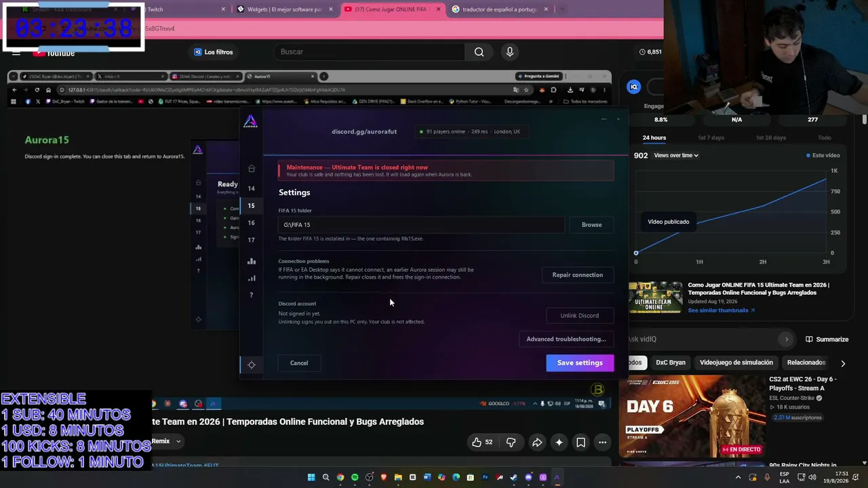
Task: Dislike the video with thumbs down
Action: 511,443
